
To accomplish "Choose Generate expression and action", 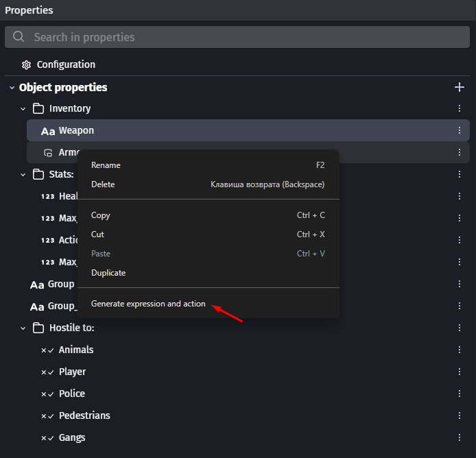I will 148,304.
